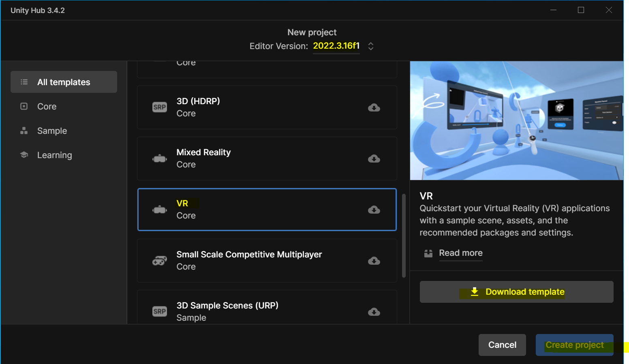The width and height of the screenshot is (629, 364).
Task: Click the Learning graduation cap icon
Action: pyautogui.click(x=24, y=155)
